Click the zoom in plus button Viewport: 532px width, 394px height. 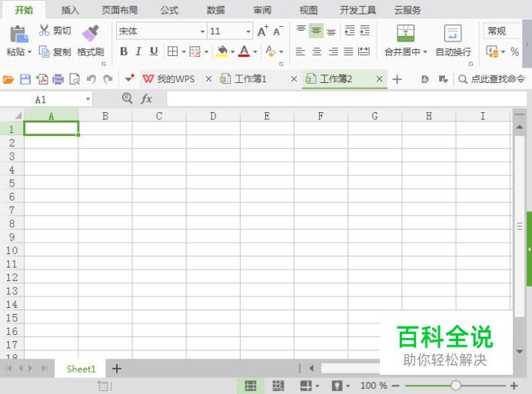click(514, 386)
